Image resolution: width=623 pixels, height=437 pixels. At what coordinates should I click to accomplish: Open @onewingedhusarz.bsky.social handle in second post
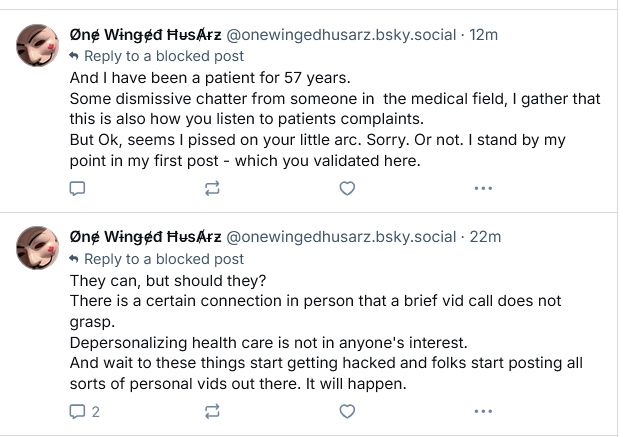coord(342,237)
